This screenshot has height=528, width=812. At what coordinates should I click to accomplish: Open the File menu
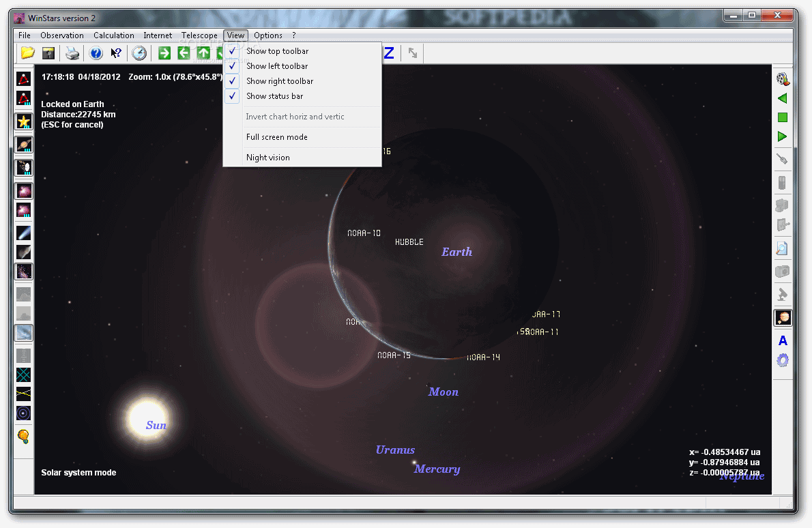pyautogui.click(x=25, y=35)
